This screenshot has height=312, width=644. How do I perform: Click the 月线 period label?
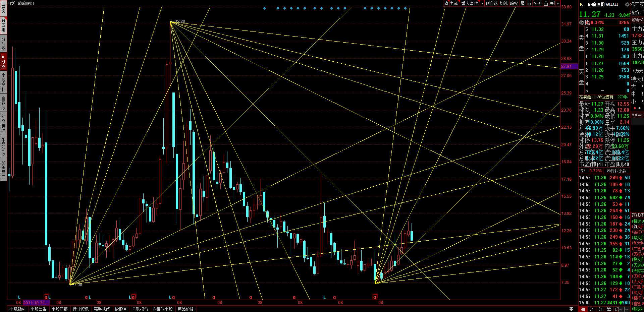[x=11, y=3]
